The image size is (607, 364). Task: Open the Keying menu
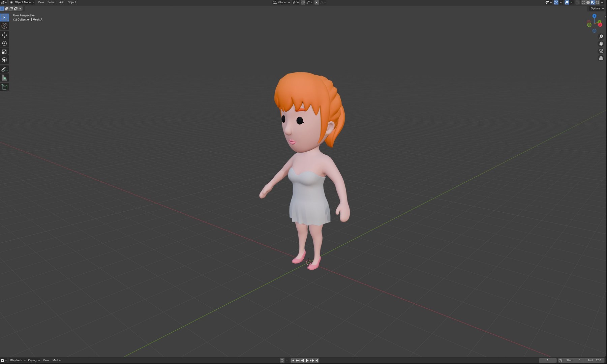pos(34,360)
